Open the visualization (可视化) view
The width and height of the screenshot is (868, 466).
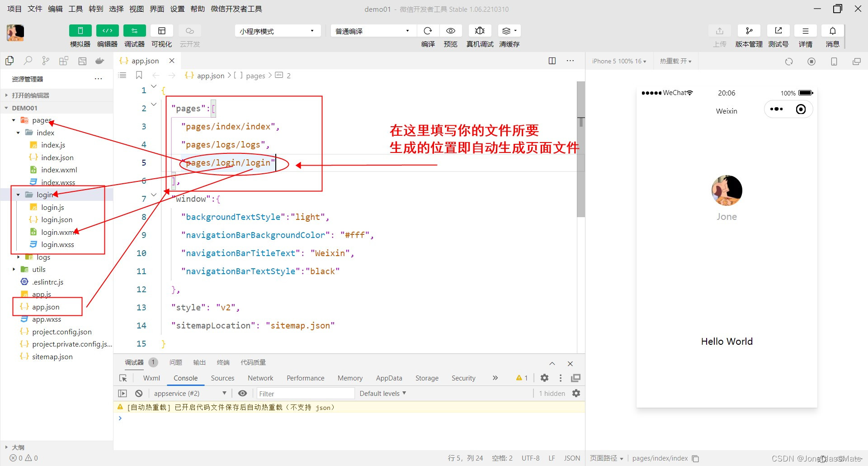162,31
